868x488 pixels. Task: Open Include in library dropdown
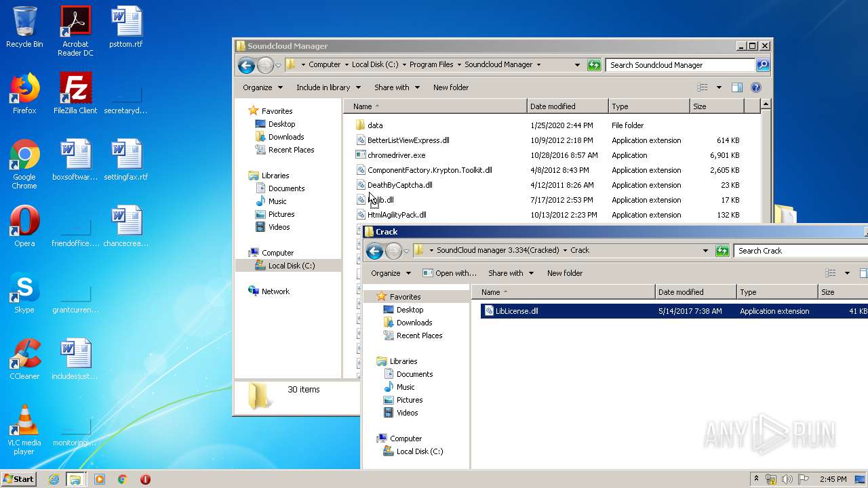click(x=328, y=87)
